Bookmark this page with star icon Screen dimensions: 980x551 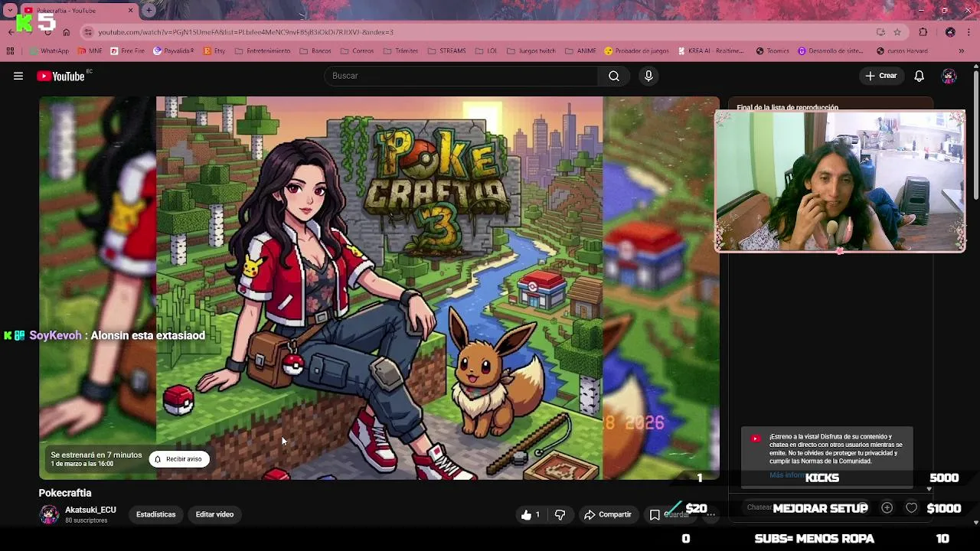[x=897, y=32]
